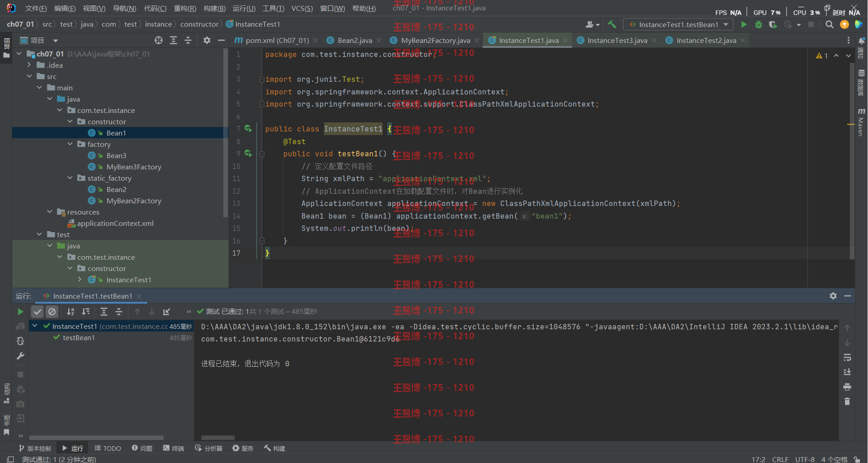868x463 pixels.
Task: Toggle show passed tests checkmark
Action: click(x=38, y=312)
